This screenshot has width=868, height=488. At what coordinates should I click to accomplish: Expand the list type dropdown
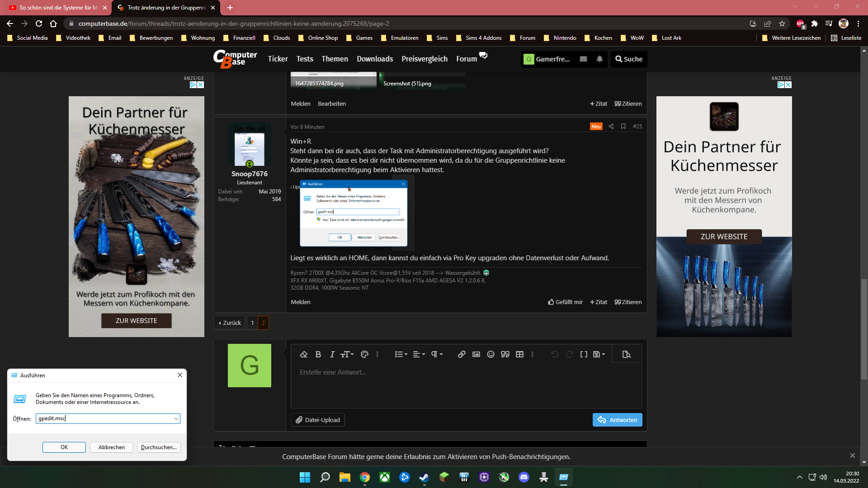coord(401,355)
